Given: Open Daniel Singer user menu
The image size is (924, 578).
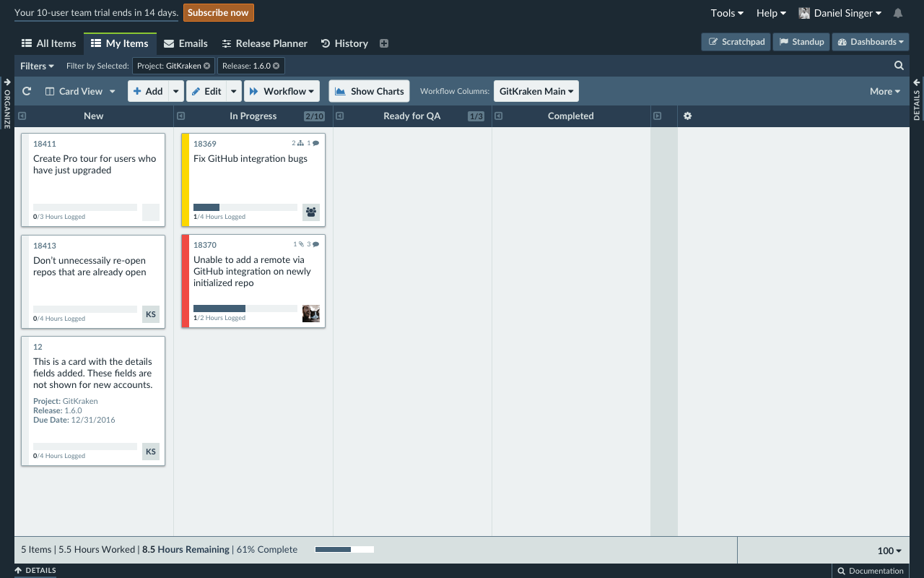Looking at the screenshot, I should tap(840, 13).
